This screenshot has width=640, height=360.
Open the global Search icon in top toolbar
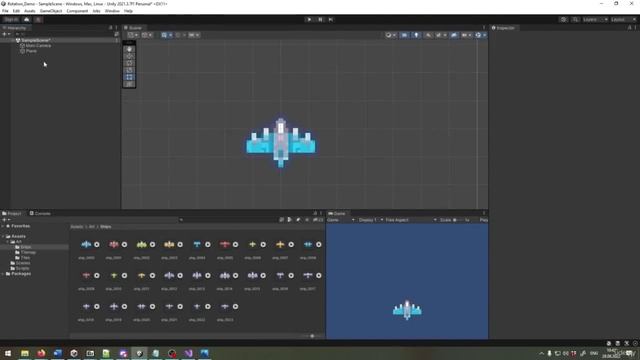[x=575, y=20]
